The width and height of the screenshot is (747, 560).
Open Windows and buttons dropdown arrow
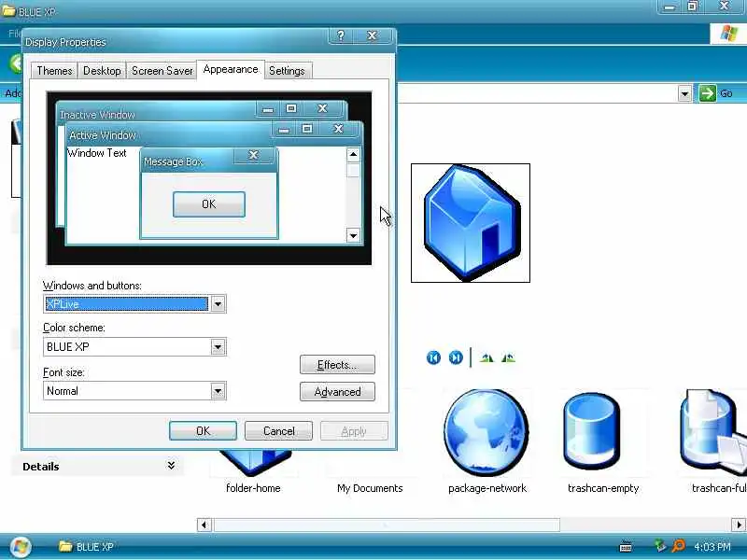(218, 304)
